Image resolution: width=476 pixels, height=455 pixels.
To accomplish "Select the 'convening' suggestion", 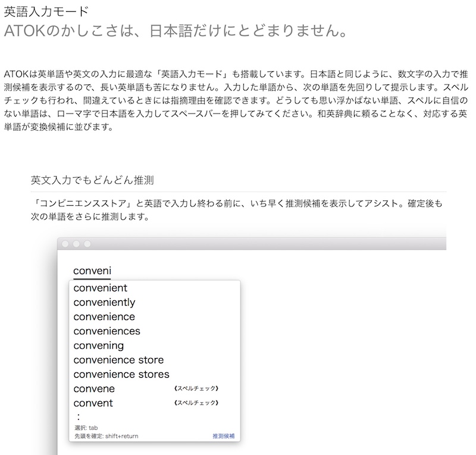I will tap(99, 346).
